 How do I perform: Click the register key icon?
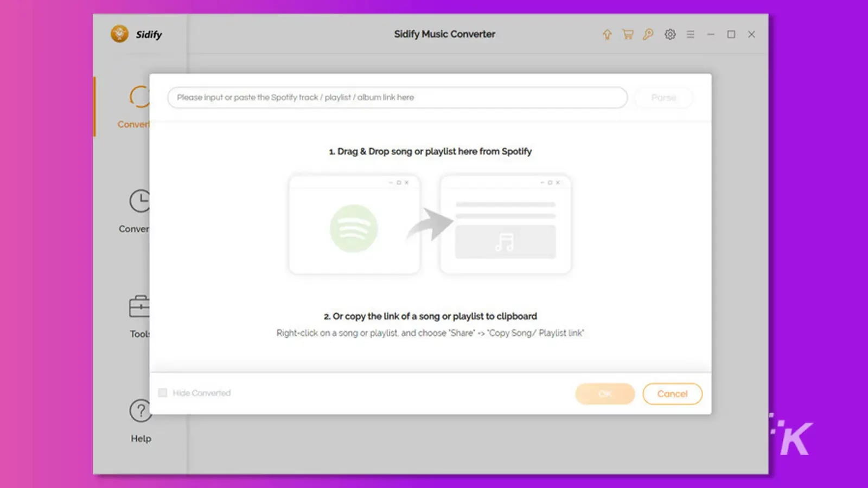648,34
